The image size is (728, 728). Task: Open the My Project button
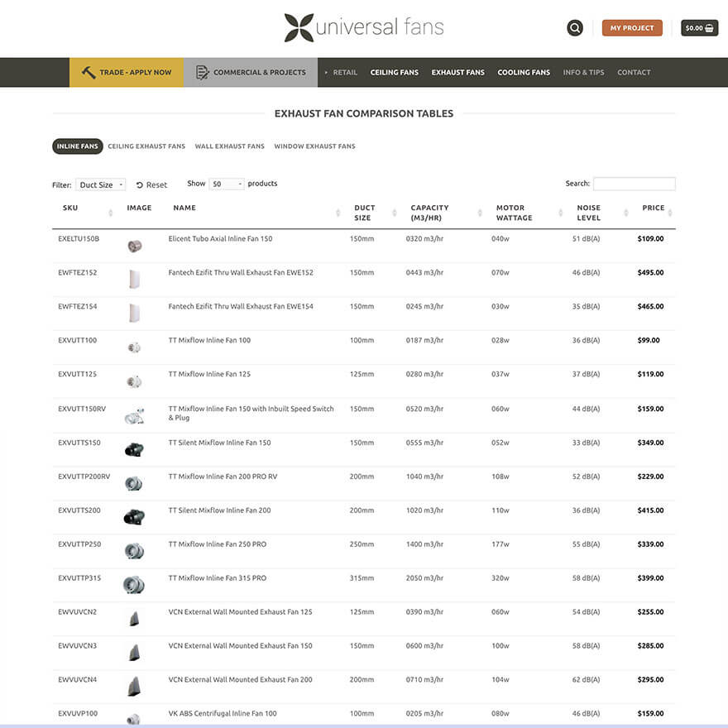[632, 27]
